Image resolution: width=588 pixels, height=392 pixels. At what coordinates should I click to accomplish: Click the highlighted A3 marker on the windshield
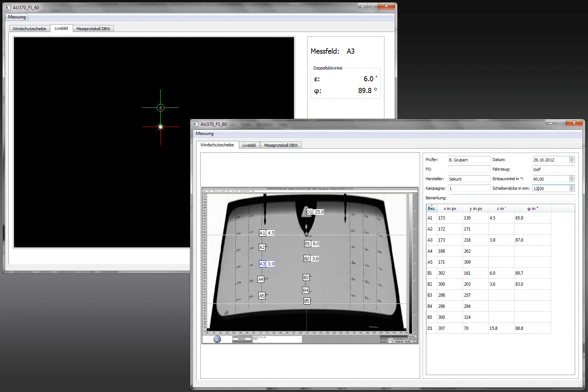262,264
